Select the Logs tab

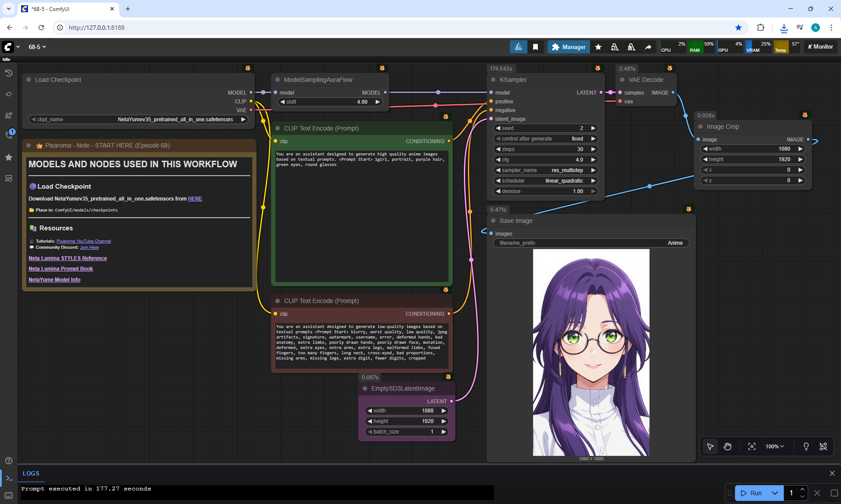[x=31, y=473]
